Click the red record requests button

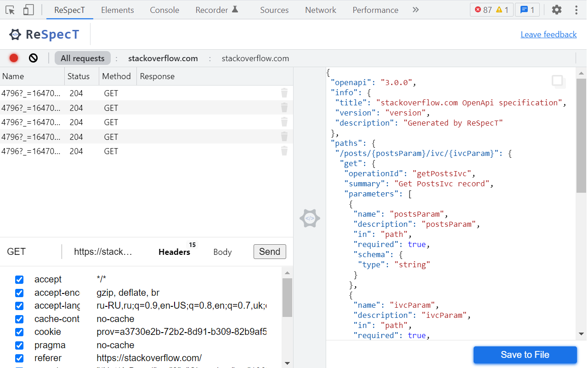(x=14, y=58)
